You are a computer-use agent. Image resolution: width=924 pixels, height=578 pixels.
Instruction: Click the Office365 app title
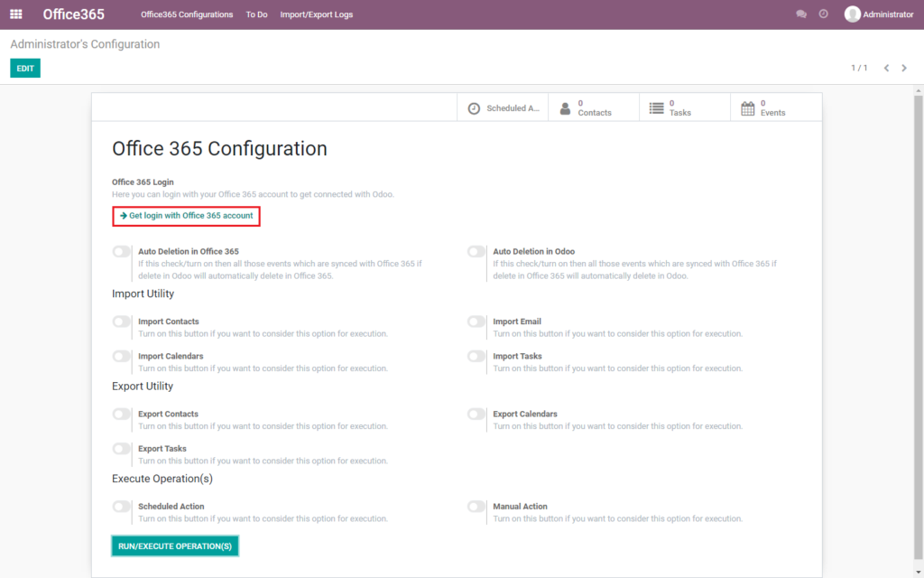[x=74, y=14]
